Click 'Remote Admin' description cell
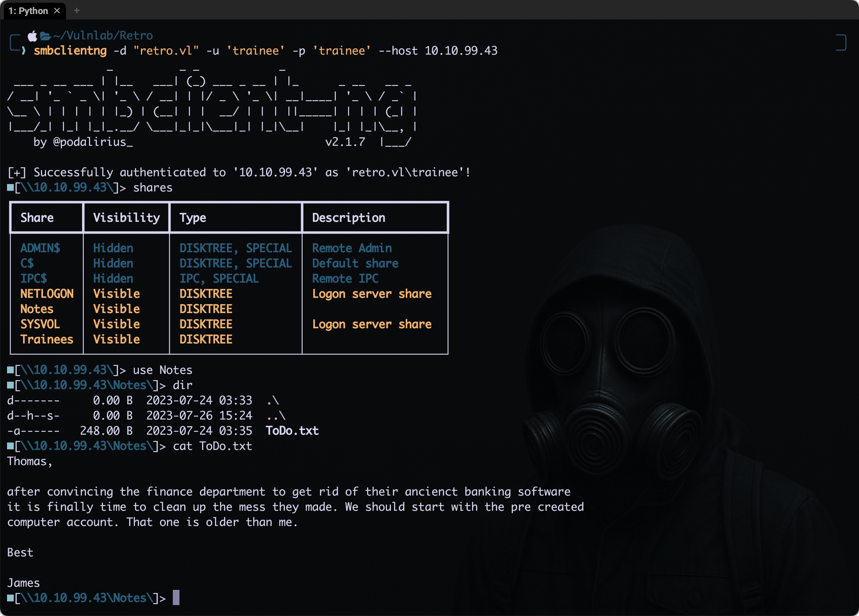Viewport: 859px width, 616px height. pos(352,248)
